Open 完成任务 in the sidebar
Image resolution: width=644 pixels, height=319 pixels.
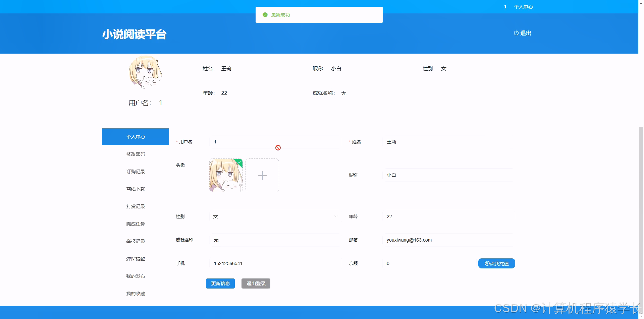click(136, 224)
